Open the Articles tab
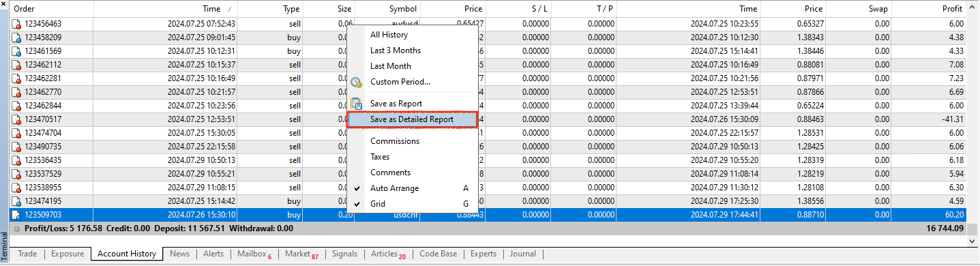This screenshot has width=980, height=266. point(388,254)
